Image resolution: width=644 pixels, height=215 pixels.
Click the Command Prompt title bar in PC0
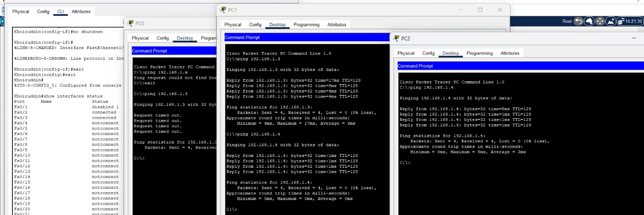pyautogui.click(x=174, y=51)
